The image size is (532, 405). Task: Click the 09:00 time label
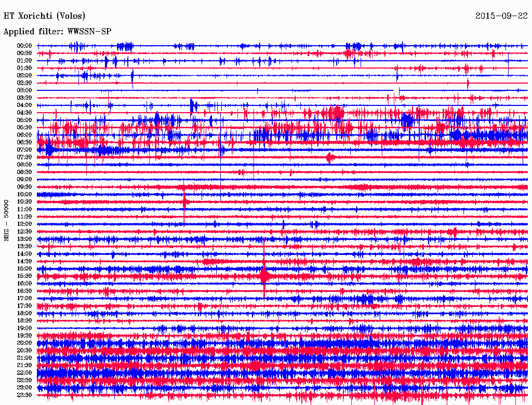(24, 180)
